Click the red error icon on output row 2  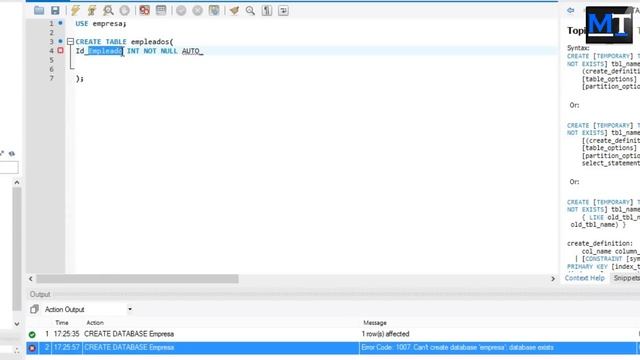pos(32,348)
